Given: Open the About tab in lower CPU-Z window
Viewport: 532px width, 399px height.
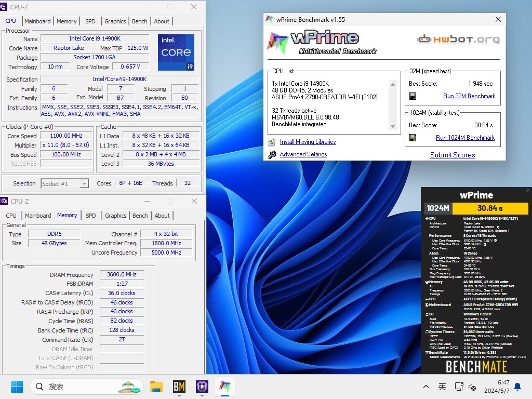Looking at the screenshot, I should click(x=162, y=216).
